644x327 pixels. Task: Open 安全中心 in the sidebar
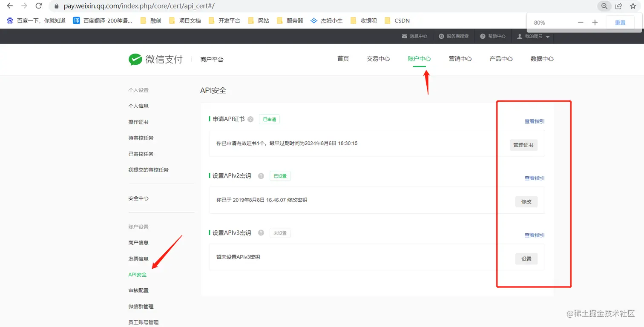[138, 198]
